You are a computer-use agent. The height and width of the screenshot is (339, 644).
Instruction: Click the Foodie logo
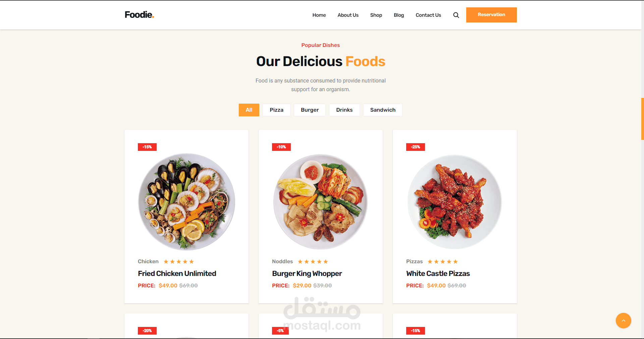pyautogui.click(x=139, y=15)
